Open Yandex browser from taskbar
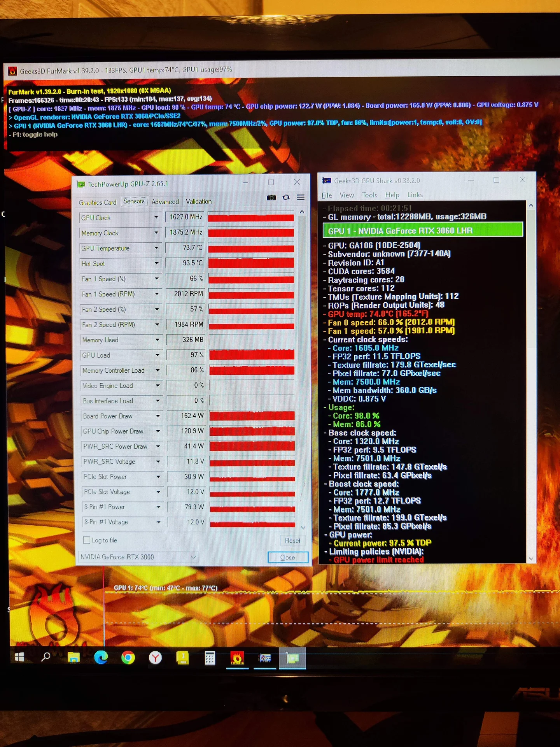560x747 pixels. pos(155,658)
